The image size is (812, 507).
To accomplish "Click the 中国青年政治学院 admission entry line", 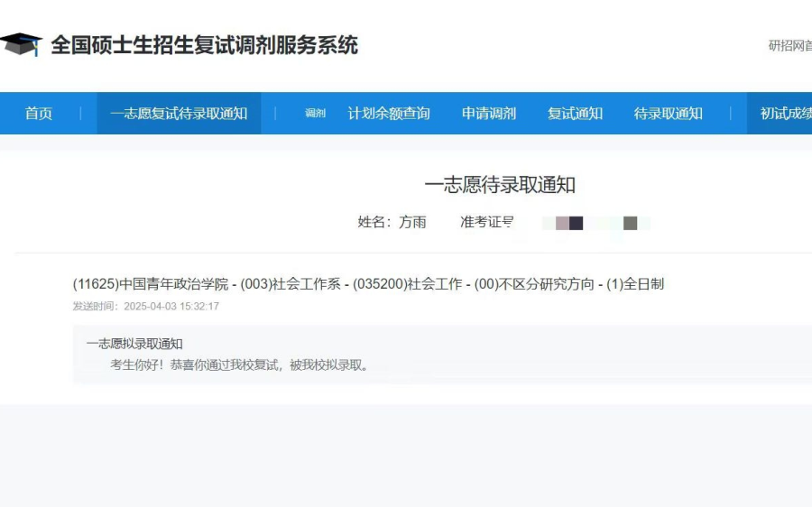I will click(x=368, y=284).
